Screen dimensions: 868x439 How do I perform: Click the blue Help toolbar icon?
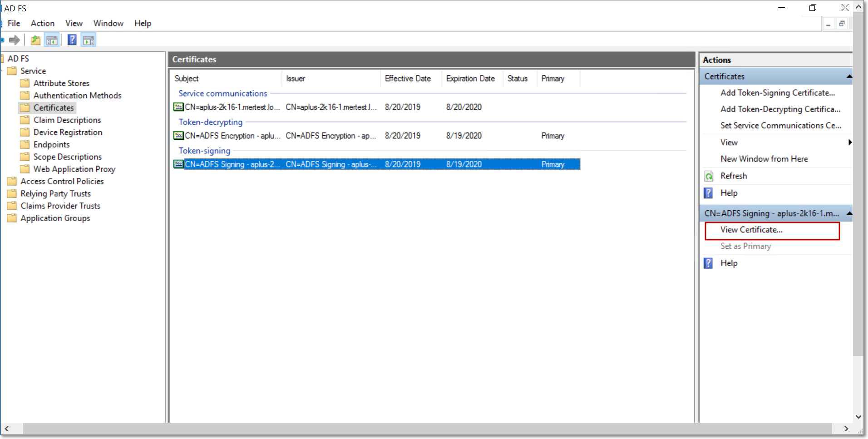(x=72, y=40)
